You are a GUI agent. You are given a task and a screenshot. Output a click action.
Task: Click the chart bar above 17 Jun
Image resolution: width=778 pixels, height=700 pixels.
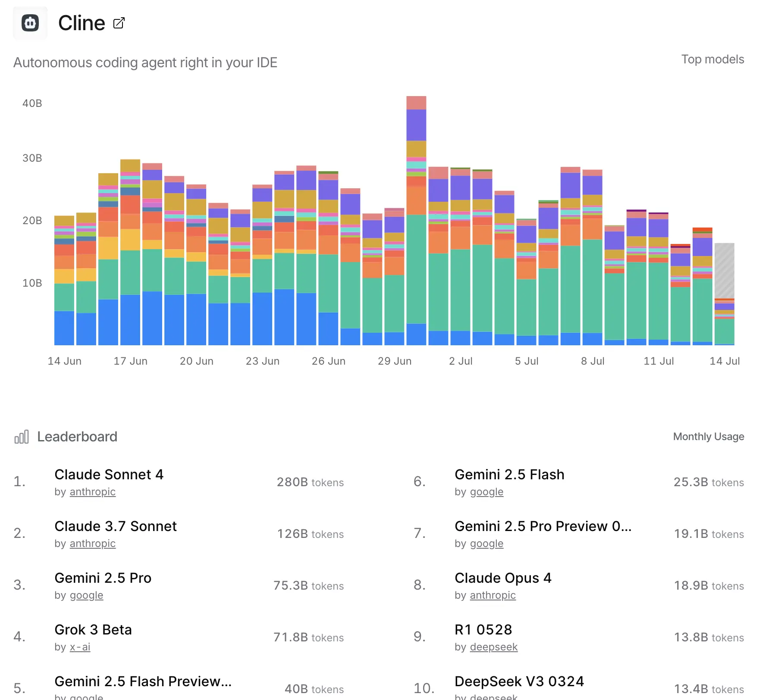[x=130, y=253]
